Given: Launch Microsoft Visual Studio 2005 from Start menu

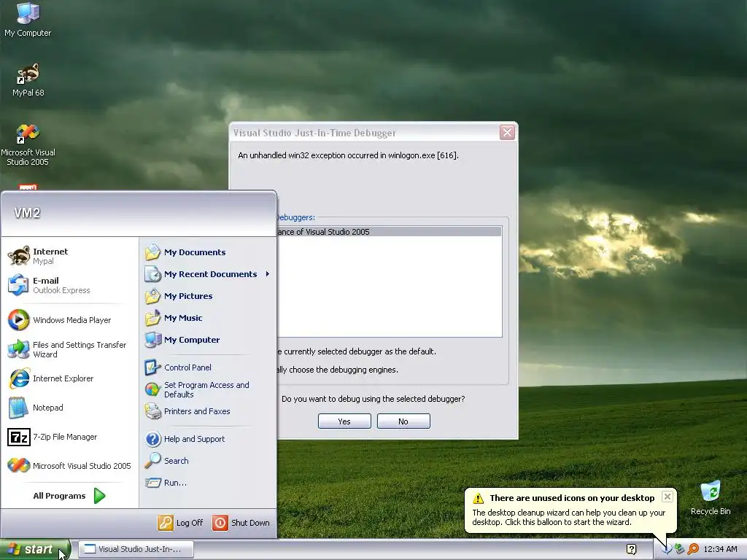Looking at the screenshot, I should click(x=69, y=466).
